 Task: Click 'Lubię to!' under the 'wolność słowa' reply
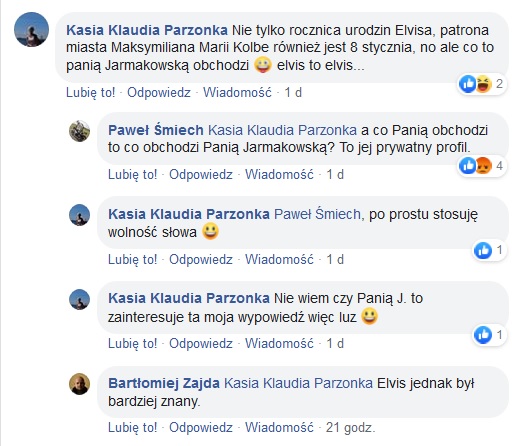pyautogui.click(x=132, y=259)
